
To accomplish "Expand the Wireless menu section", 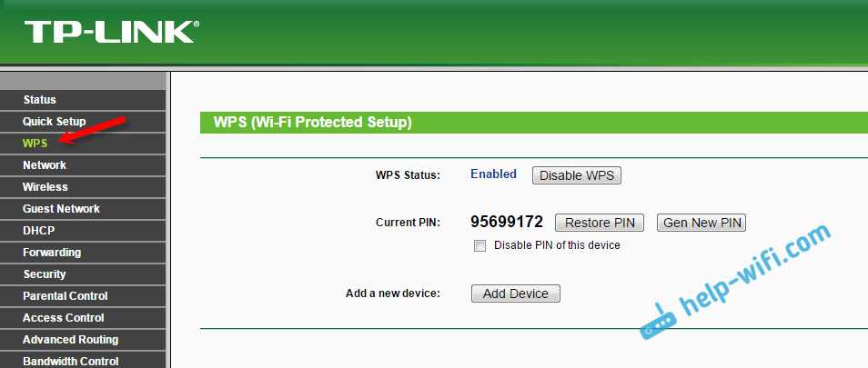I will [45, 187].
